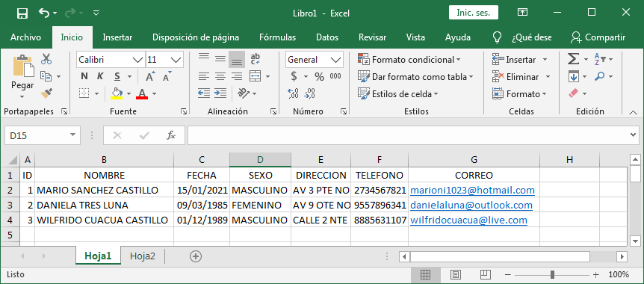The width and height of the screenshot is (644, 284).
Task: Toggle bold (N) formatting
Action: (x=84, y=76)
